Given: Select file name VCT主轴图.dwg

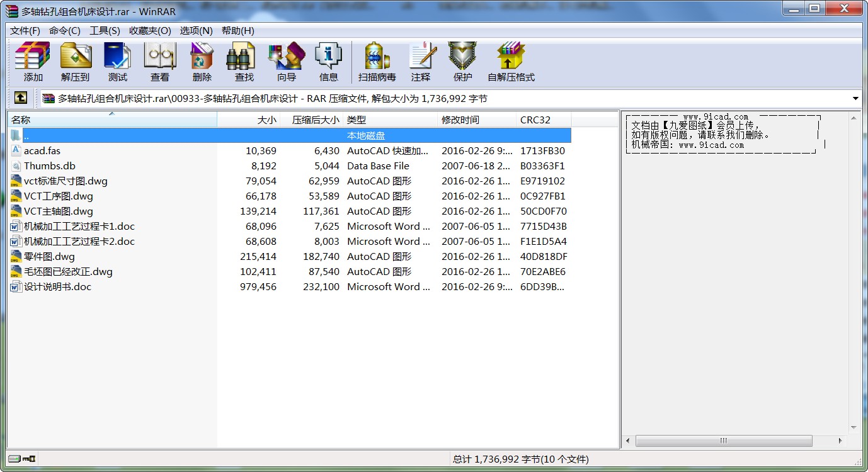Looking at the screenshot, I should tap(58, 211).
